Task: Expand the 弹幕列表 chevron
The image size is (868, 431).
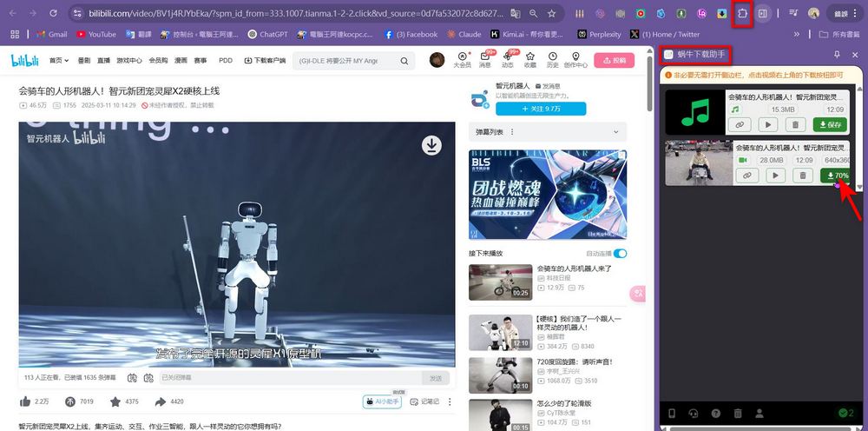Action: point(615,132)
